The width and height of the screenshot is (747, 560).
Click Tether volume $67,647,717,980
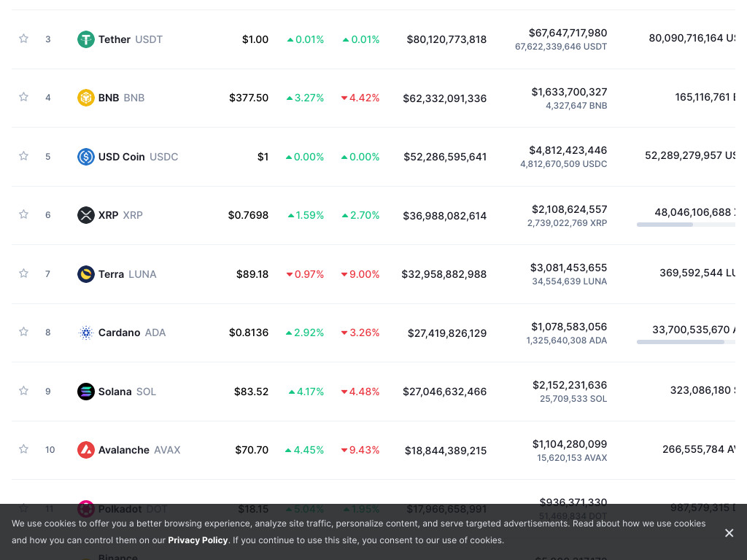568,33
